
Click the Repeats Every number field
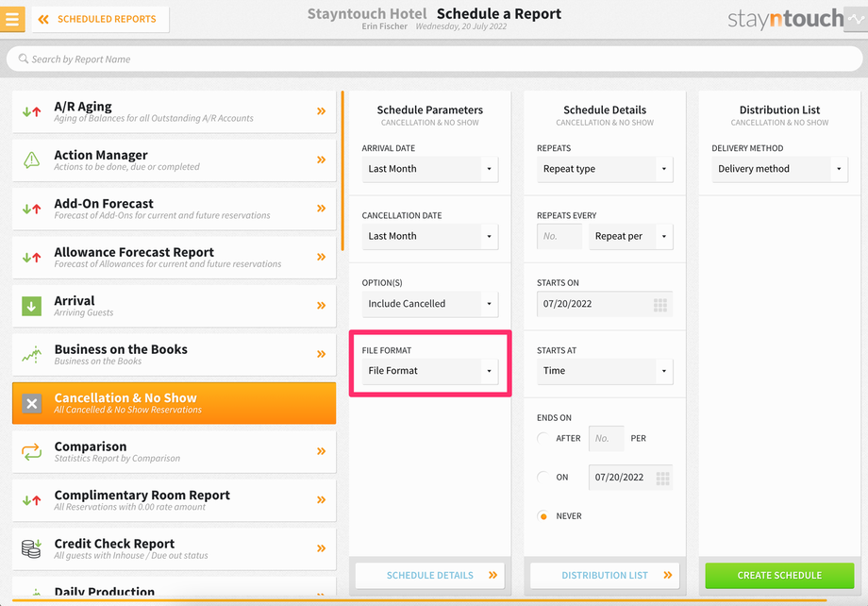click(559, 237)
